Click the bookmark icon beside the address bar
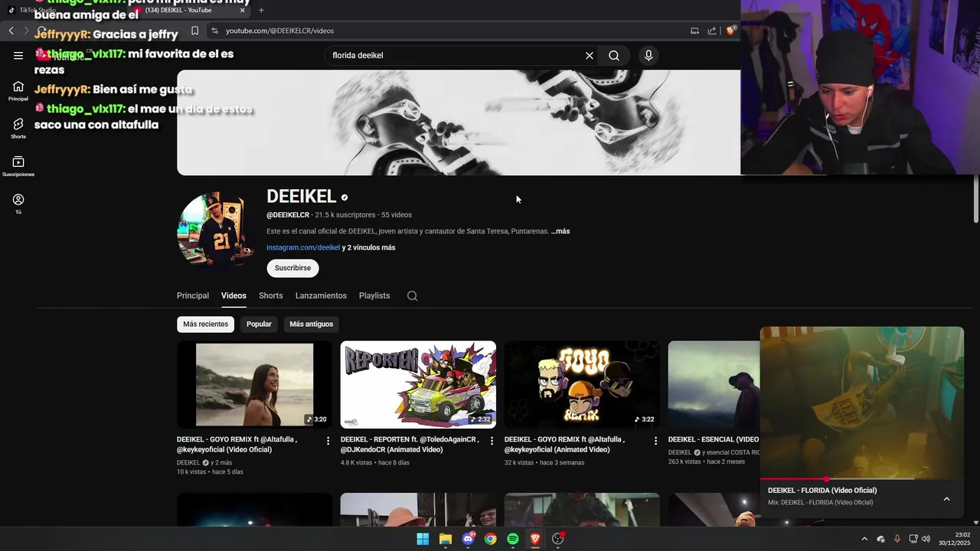The image size is (980, 551). tap(194, 31)
